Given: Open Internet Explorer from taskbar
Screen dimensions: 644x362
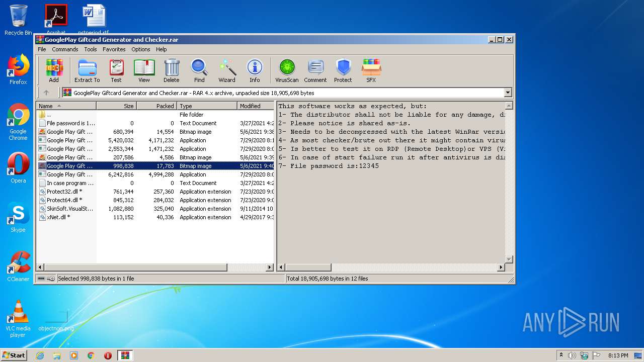Looking at the screenshot, I should pos(40,355).
